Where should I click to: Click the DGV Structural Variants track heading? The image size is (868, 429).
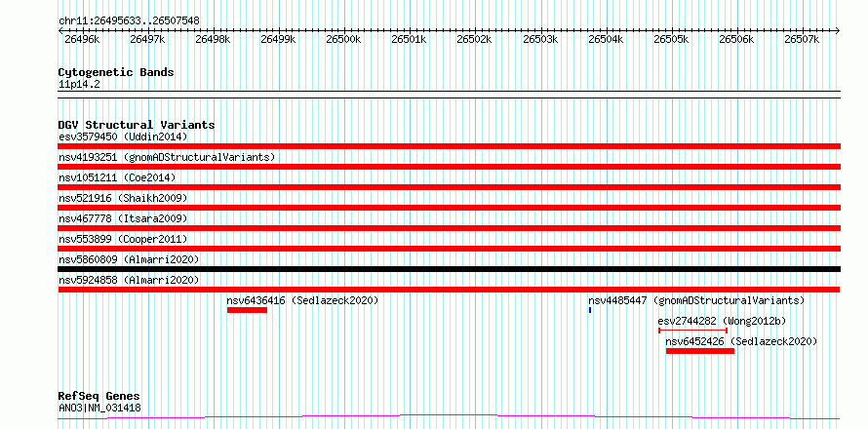(x=137, y=125)
